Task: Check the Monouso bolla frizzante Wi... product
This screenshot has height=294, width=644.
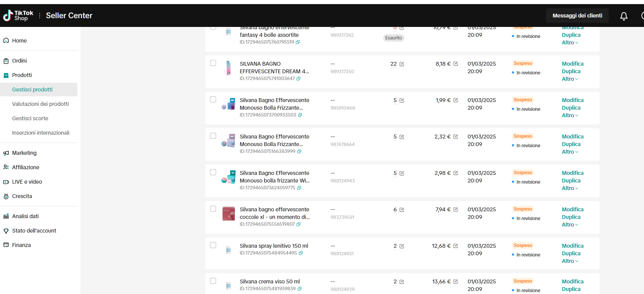Action: click(213, 172)
